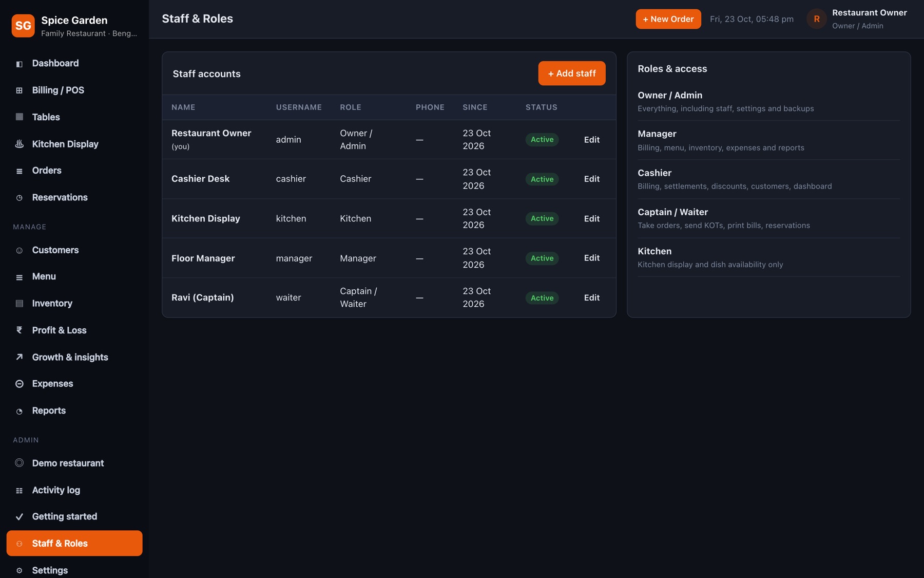Click the Customers face icon
This screenshot has width=924, height=578.
20,251
